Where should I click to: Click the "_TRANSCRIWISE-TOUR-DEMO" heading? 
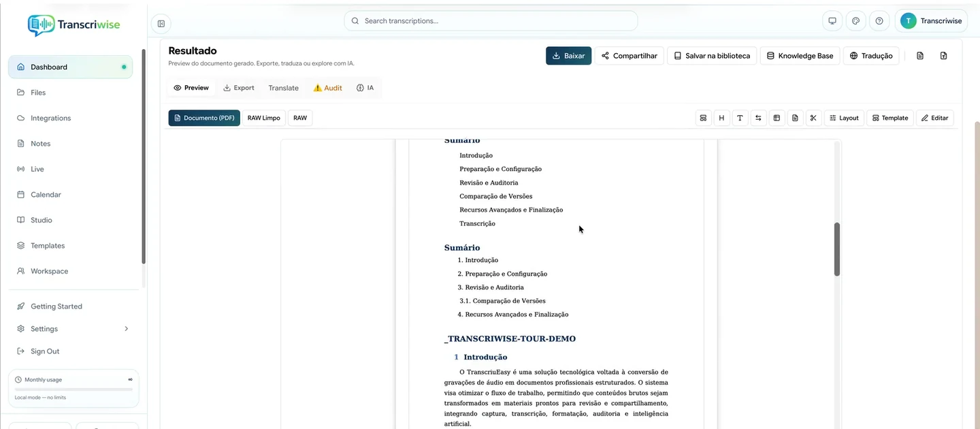[x=510, y=339]
